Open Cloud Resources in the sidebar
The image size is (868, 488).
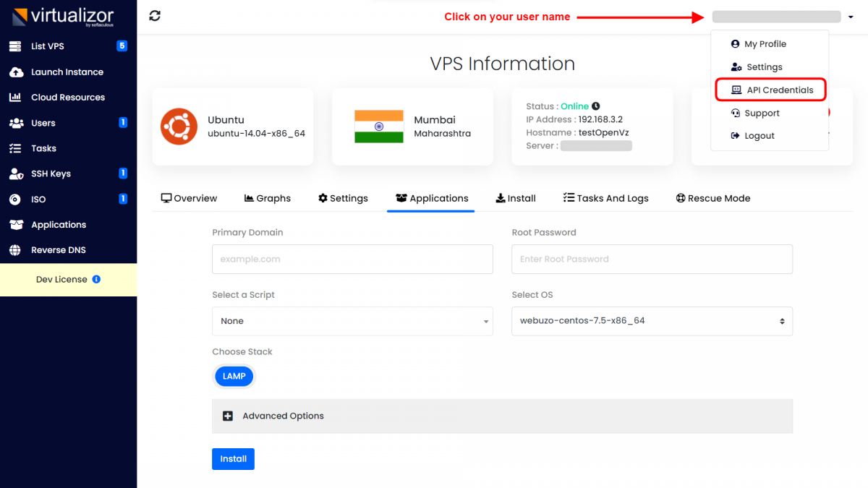[x=20, y=97]
